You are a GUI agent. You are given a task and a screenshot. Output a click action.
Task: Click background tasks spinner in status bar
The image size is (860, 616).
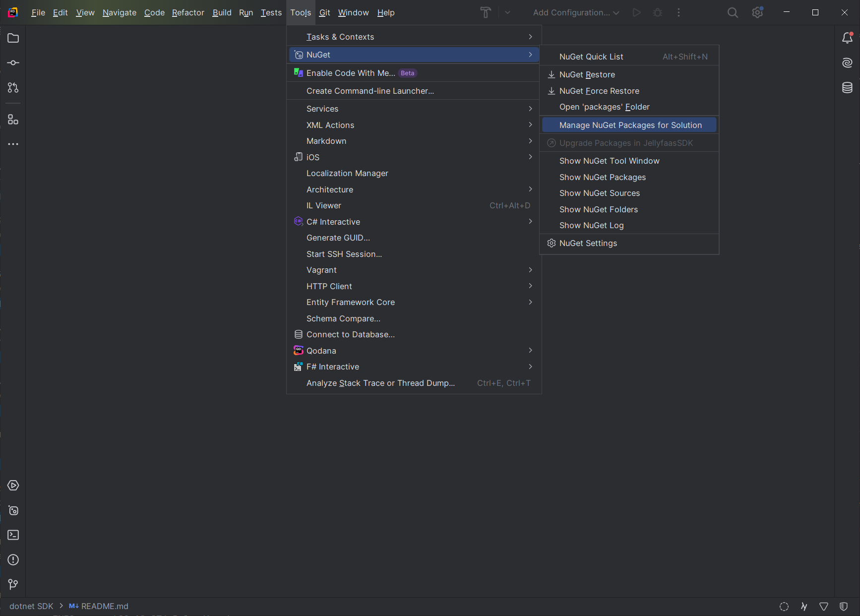pos(784,607)
